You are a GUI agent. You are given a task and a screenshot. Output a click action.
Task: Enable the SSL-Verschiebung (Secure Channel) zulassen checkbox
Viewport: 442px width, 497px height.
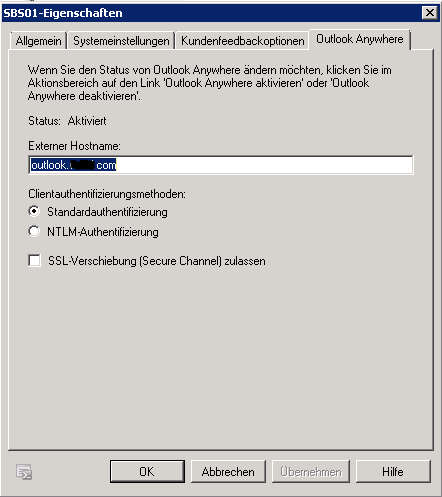click(35, 261)
